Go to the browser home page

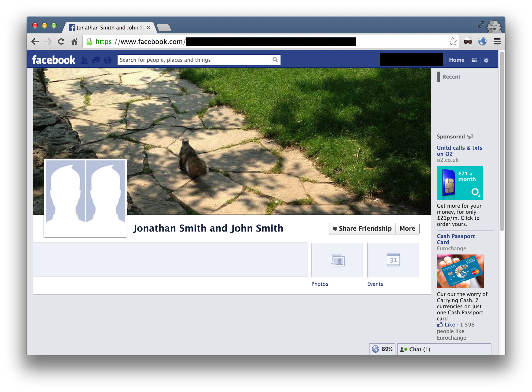pyautogui.click(x=74, y=42)
